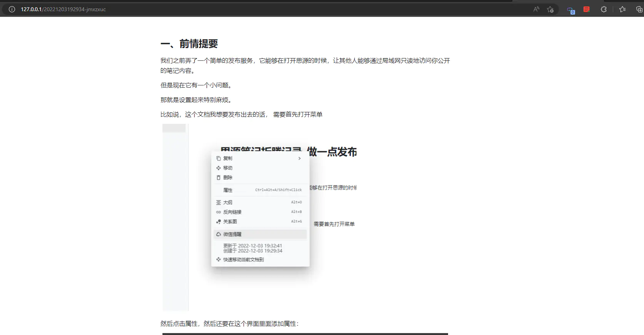The image size is (644, 335).
Task: Click 大纲 in the embedded menu screenshot
Action: [x=228, y=202]
